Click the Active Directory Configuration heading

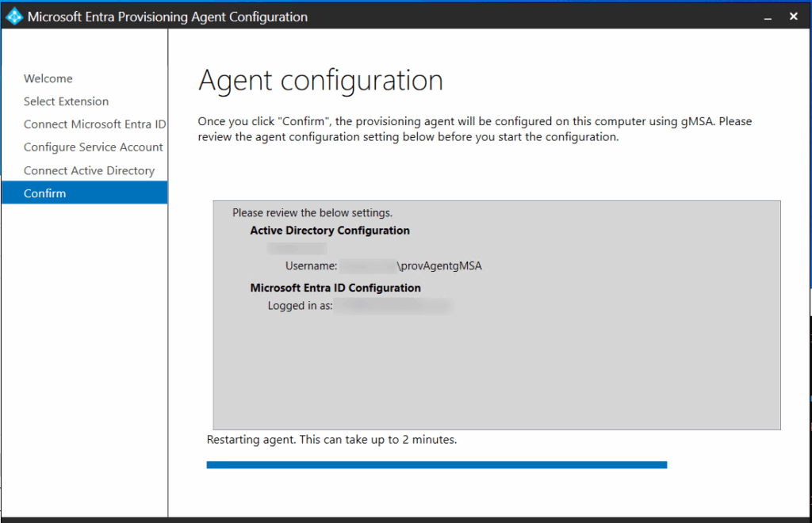330,231
